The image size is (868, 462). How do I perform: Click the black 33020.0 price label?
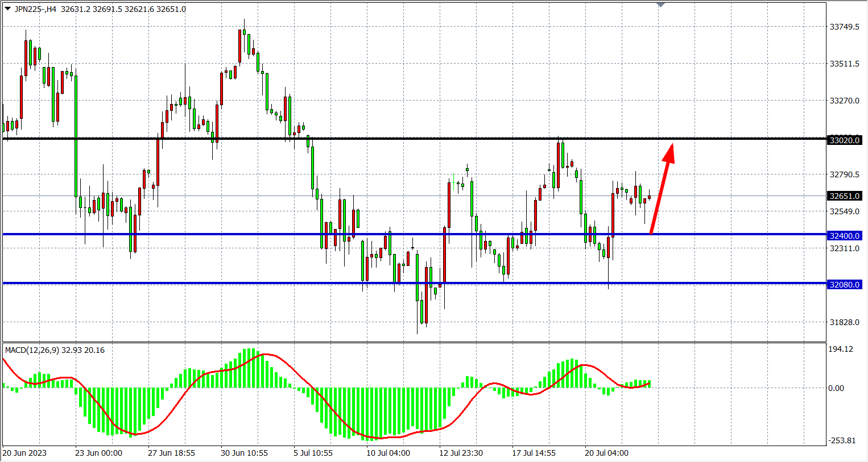[x=845, y=140]
